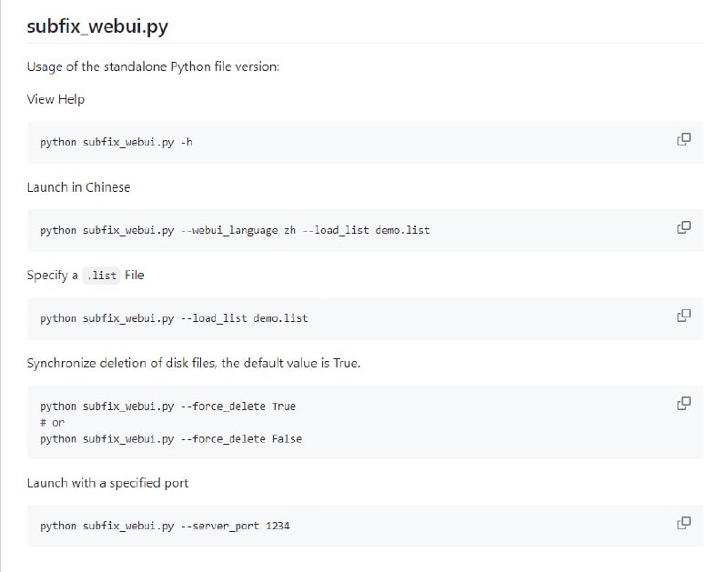Copy the Launch in Chinese command
Viewport: 728px width, 572px height.
coord(683,227)
